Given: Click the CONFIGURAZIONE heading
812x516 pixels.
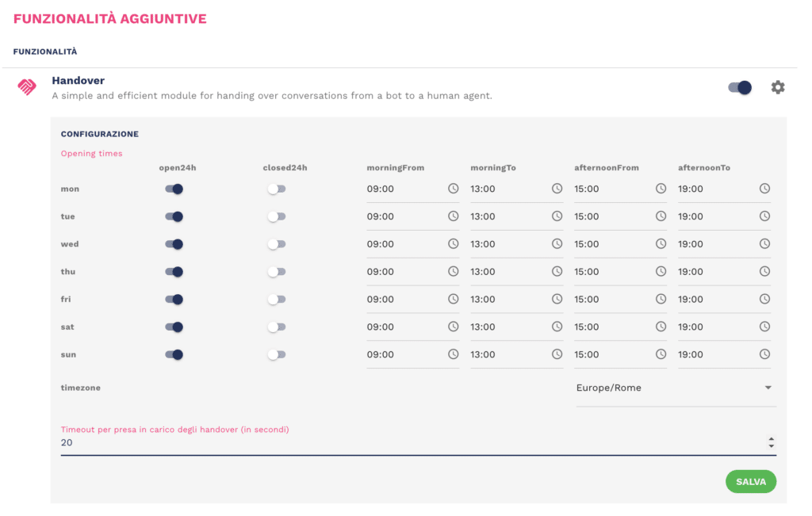Looking at the screenshot, I should [99, 134].
